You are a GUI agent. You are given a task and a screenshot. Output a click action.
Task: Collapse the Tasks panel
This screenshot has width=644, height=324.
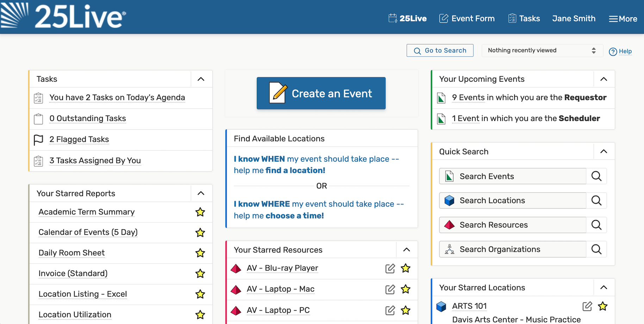pyautogui.click(x=201, y=79)
